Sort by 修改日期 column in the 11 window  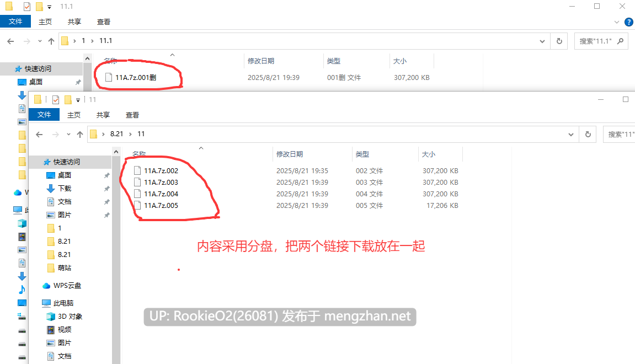coord(290,154)
